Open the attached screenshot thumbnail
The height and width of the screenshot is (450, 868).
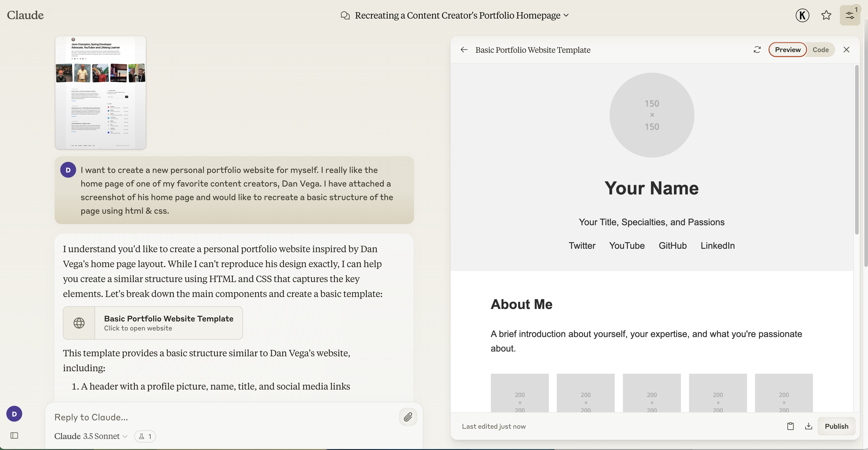click(x=100, y=93)
